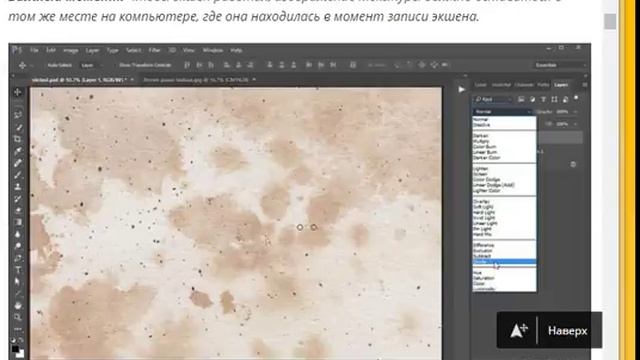Screen dimensions: 640x360
Task: Select the Clone Stamp tool
Action: tap(18, 187)
